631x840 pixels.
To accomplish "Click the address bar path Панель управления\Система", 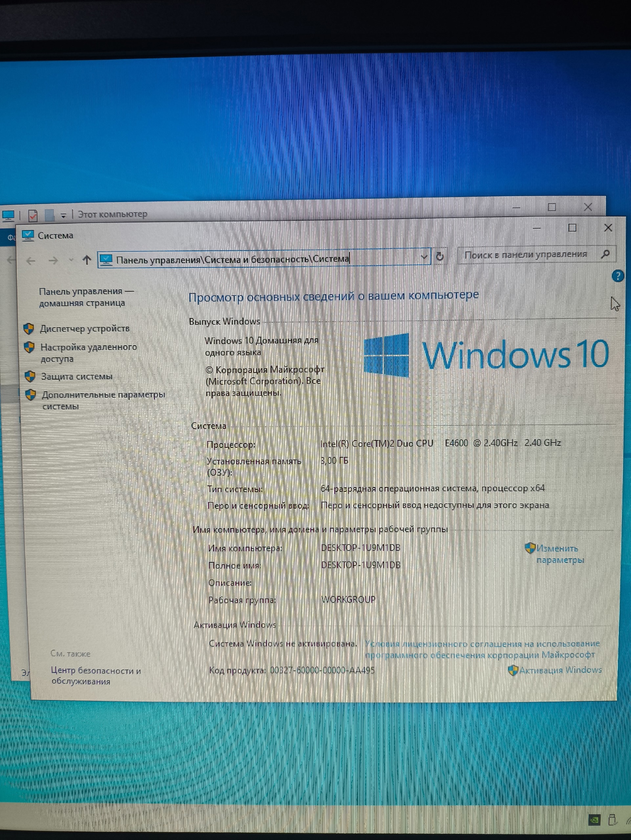I will 232,259.
